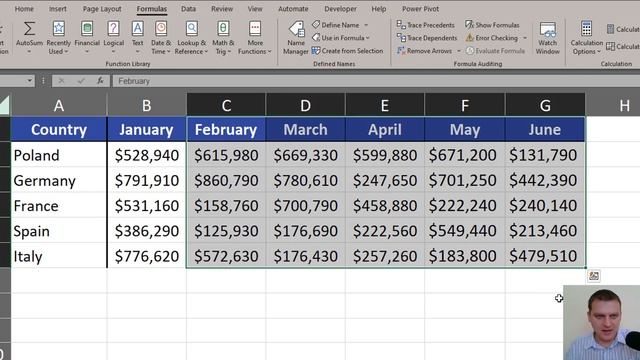Click the Quick Analysis icon below the selection
The width and height of the screenshot is (640, 360).
pyautogui.click(x=593, y=276)
